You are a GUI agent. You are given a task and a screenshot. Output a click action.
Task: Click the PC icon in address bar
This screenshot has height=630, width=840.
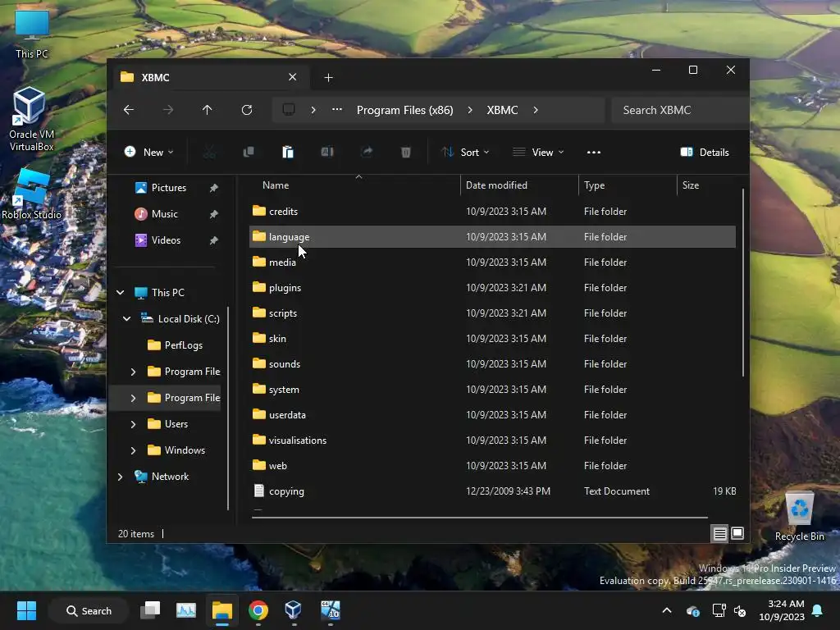[x=289, y=110]
